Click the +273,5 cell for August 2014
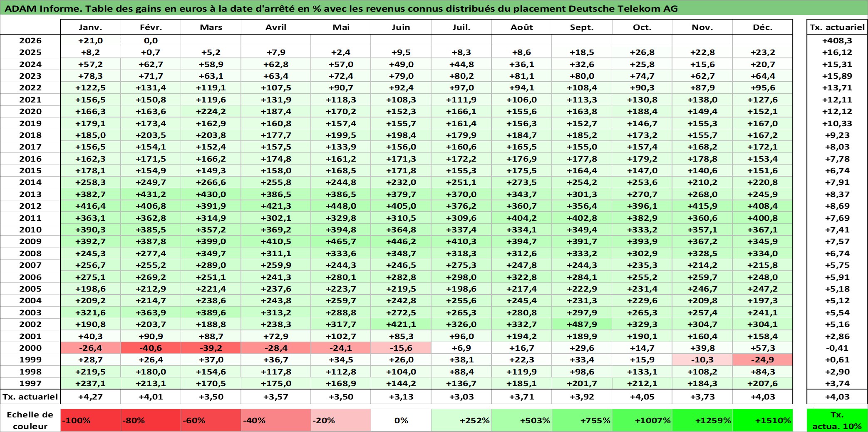The height and width of the screenshot is (432, 868). [522, 182]
